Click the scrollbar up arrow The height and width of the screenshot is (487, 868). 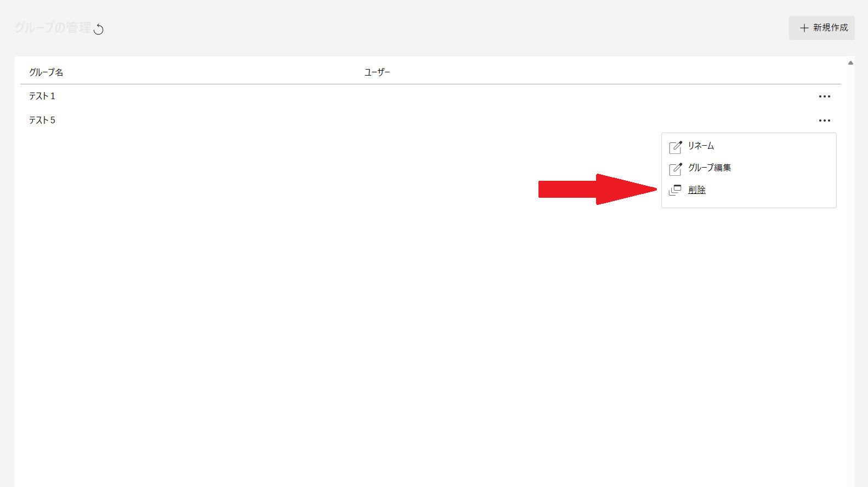pyautogui.click(x=850, y=63)
